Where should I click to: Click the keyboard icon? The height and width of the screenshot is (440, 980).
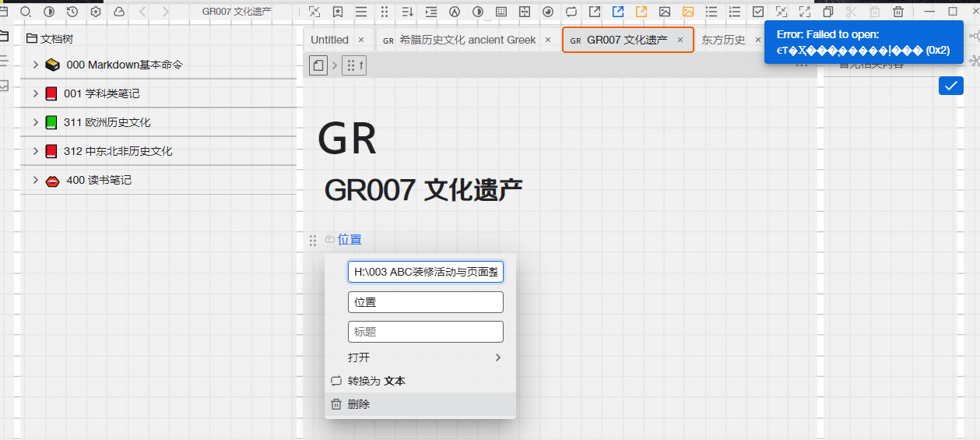pos(501,12)
